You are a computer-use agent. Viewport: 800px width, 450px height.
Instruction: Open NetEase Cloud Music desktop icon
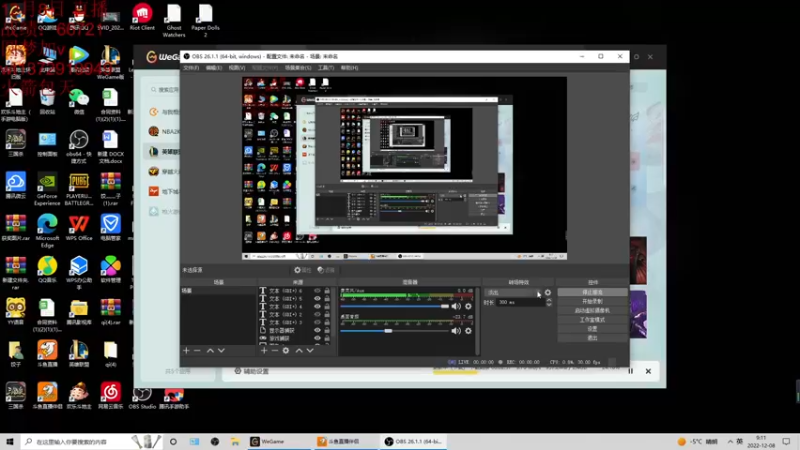pyautogui.click(x=110, y=396)
